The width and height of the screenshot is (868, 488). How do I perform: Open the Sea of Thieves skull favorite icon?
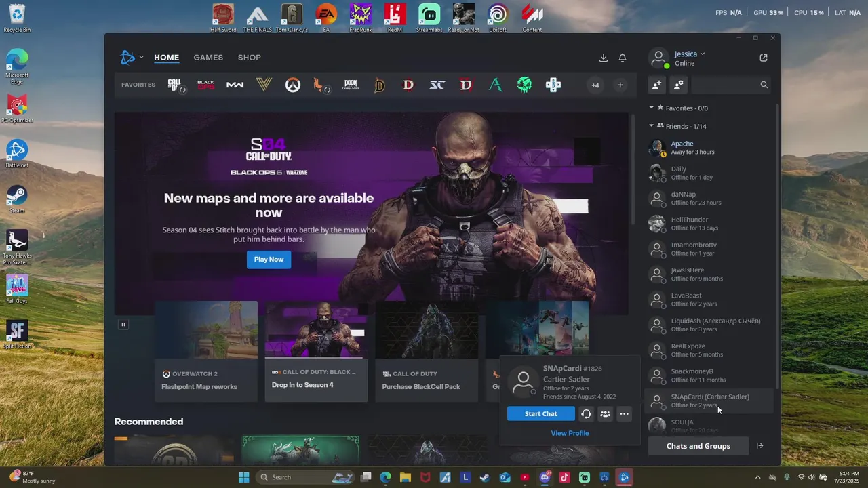(524, 85)
